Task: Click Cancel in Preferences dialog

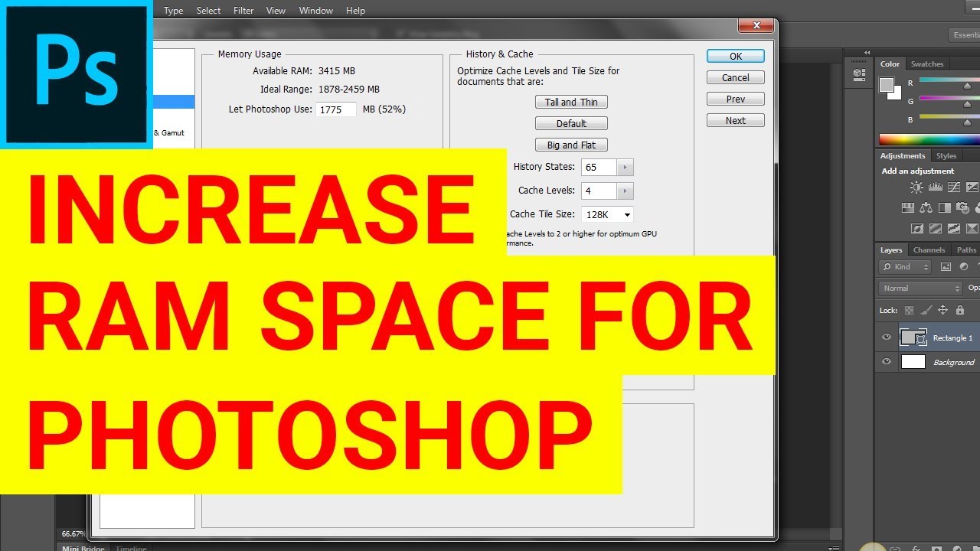Action: [736, 77]
